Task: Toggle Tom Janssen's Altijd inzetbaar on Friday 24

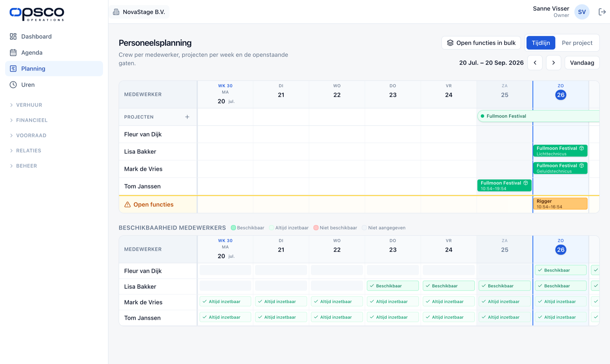Action: (449, 317)
